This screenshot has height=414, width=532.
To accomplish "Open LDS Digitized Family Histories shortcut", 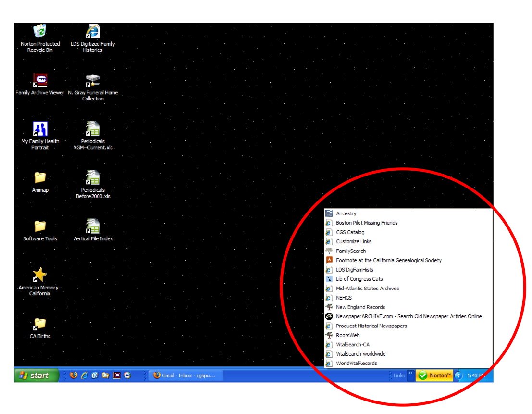I will tap(93, 38).
